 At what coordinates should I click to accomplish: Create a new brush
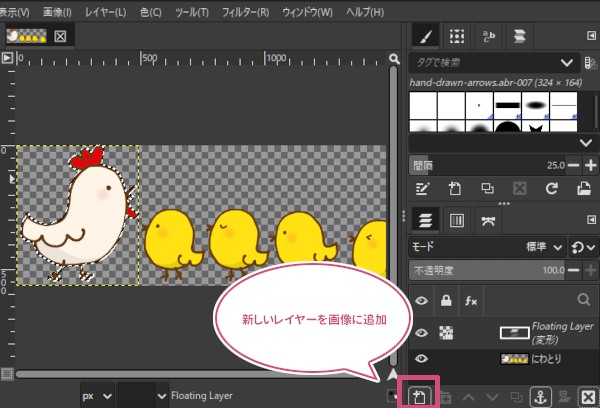[x=455, y=188]
